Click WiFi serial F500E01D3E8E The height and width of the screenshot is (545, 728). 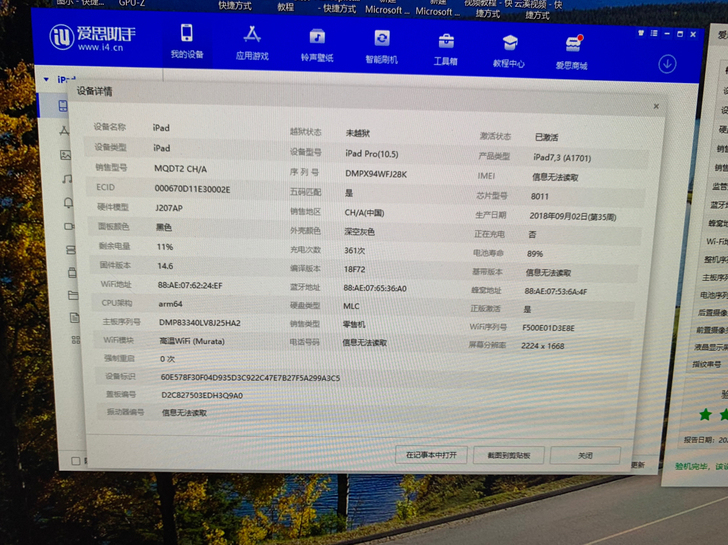[x=548, y=328]
